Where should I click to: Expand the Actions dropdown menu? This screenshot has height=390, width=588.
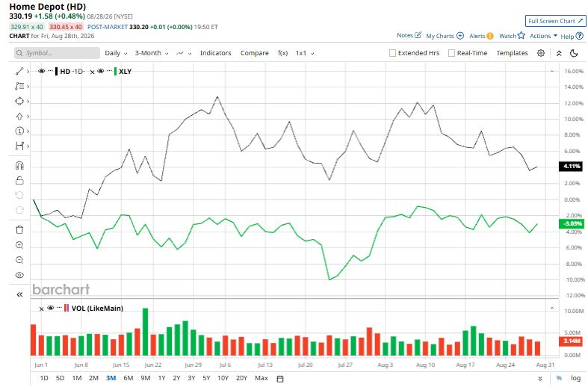pyautogui.click(x=543, y=36)
